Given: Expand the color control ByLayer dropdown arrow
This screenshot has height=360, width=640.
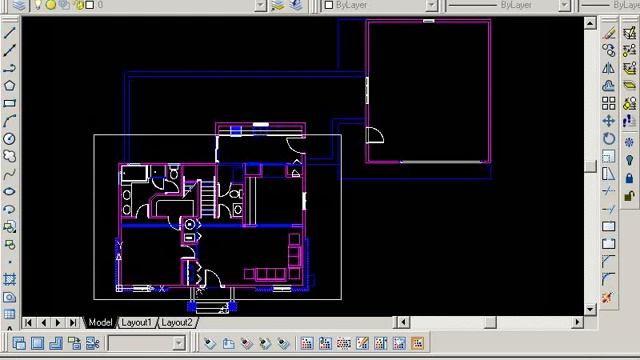Looking at the screenshot, I should [431, 5].
